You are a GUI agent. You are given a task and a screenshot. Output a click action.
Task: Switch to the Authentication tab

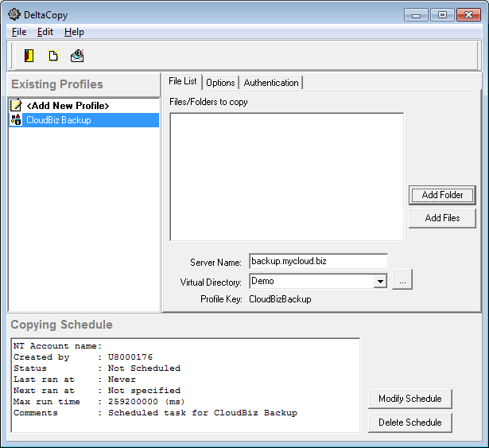[271, 83]
